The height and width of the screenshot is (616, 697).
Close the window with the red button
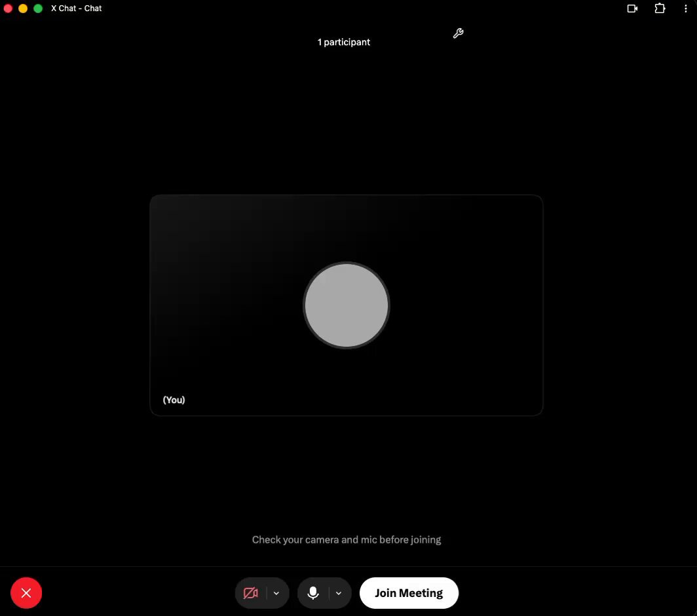[x=8, y=9]
